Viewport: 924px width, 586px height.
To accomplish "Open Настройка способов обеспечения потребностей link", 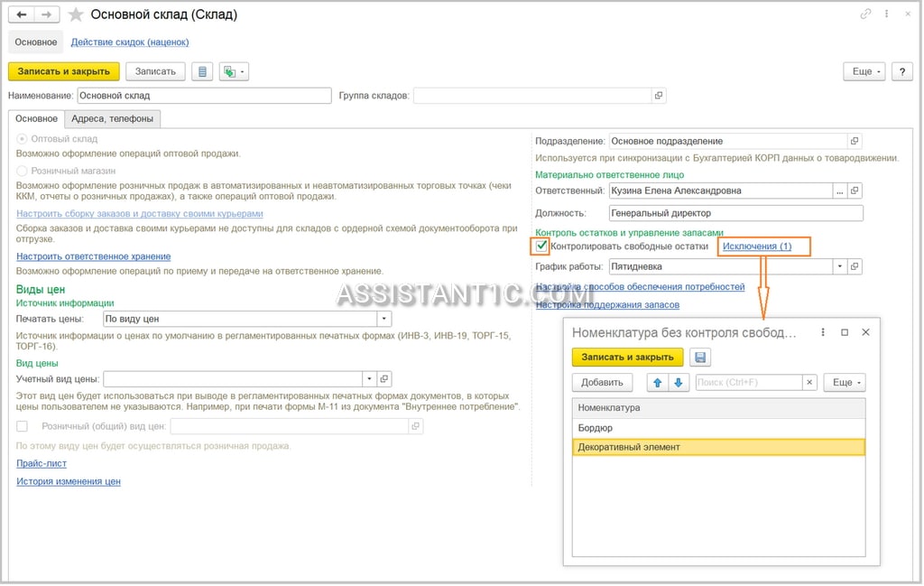I will [640, 286].
